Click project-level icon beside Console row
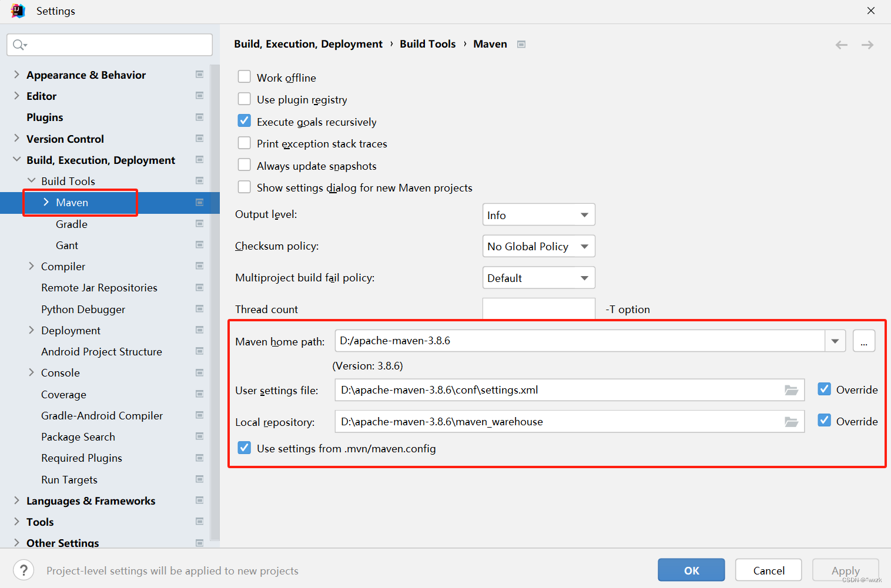Viewport: 891px width, 588px height. pyautogui.click(x=200, y=373)
